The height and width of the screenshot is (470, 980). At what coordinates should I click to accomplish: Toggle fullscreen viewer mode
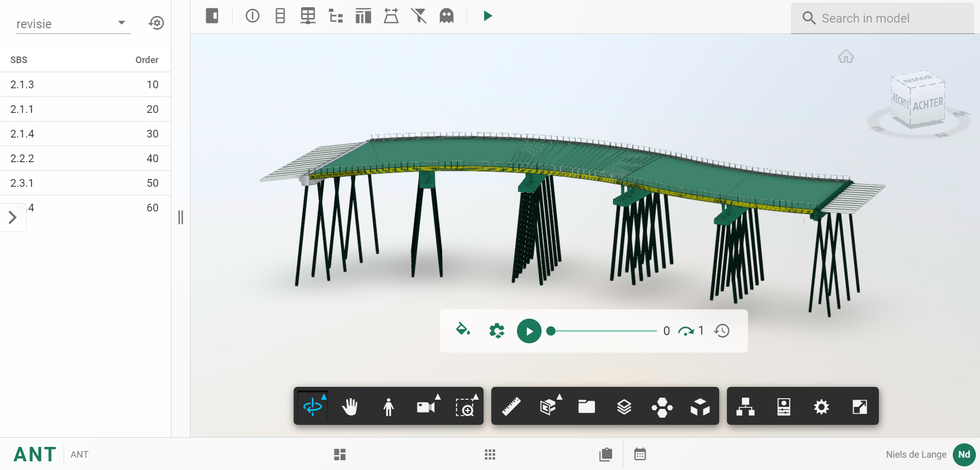(859, 407)
